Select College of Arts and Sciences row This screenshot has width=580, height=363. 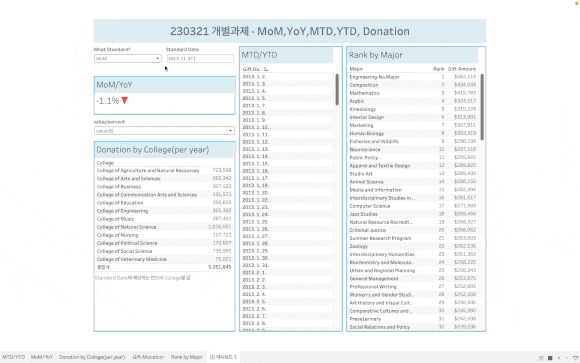coord(164,179)
